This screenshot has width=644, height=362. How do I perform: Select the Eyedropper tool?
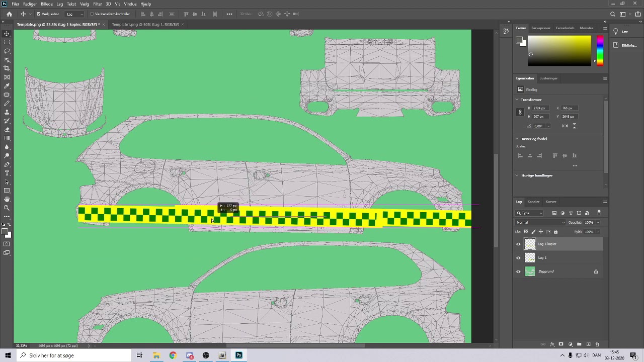point(7,86)
